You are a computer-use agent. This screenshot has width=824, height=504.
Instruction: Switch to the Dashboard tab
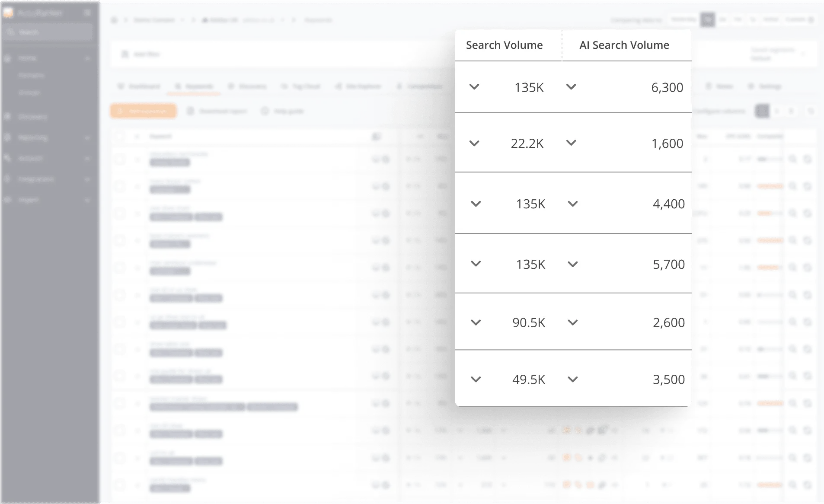click(x=139, y=86)
